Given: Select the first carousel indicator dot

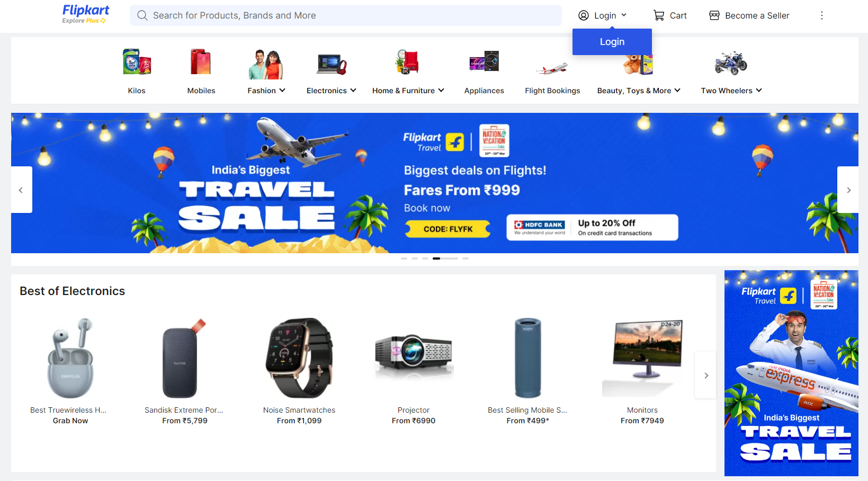Looking at the screenshot, I should (404, 259).
